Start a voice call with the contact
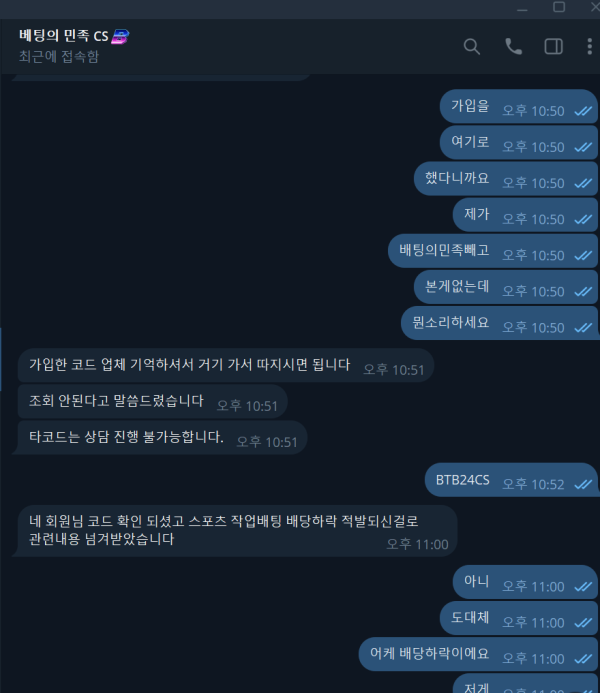This screenshot has height=693, width=600. click(513, 46)
